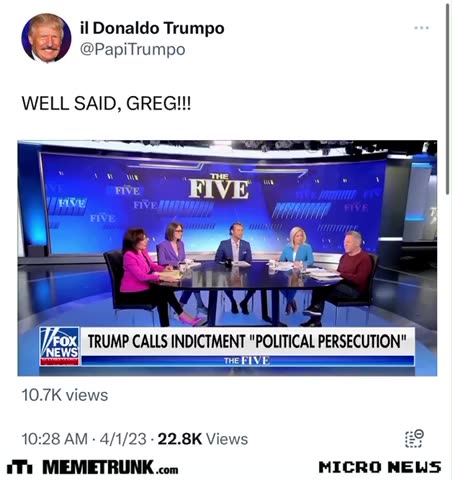Click the 10.7K views video counter
Image resolution: width=452 pixels, height=480 pixels.
coord(65,395)
